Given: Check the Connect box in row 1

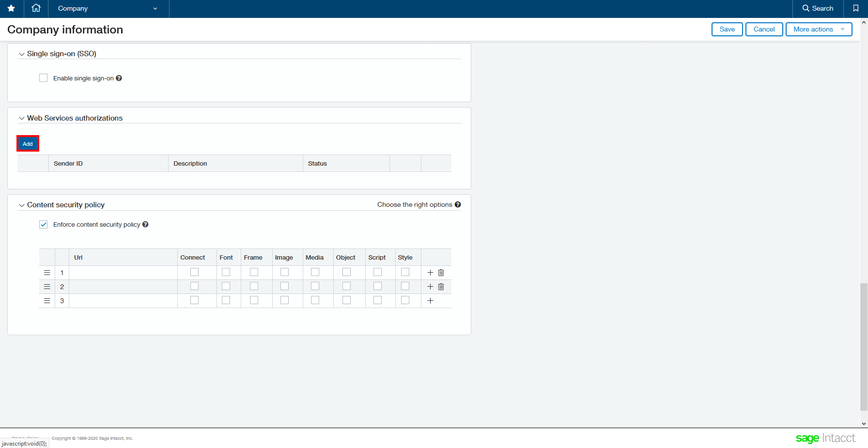Looking at the screenshot, I should [x=194, y=272].
